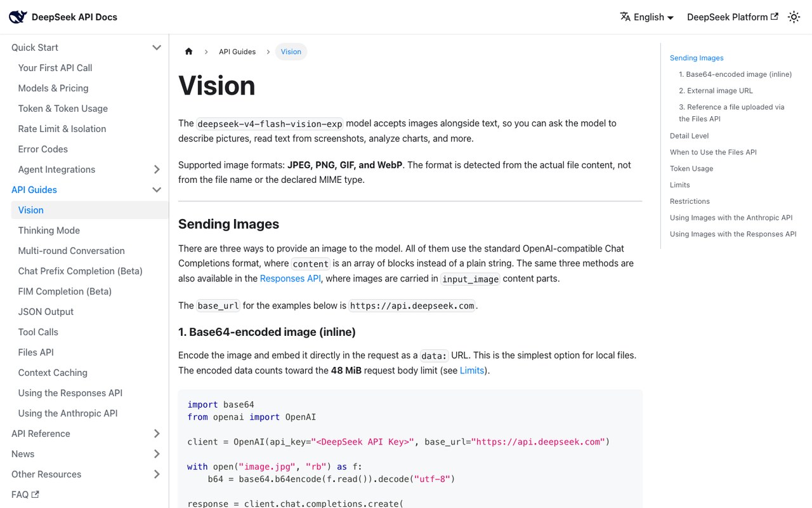Jump to Sending Images in table of contents
Viewport: 812px width, 508px height.
697,58
